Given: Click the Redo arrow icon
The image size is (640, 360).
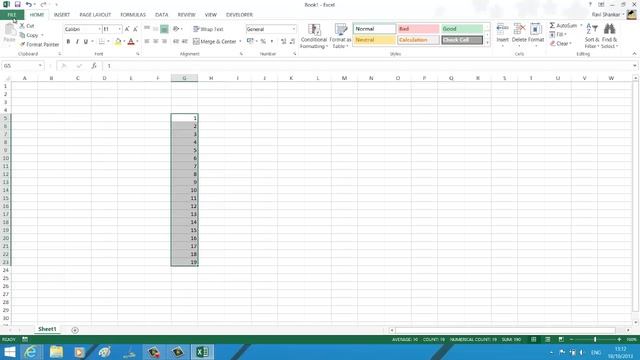Looking at the screenshot, I should 43,4.
